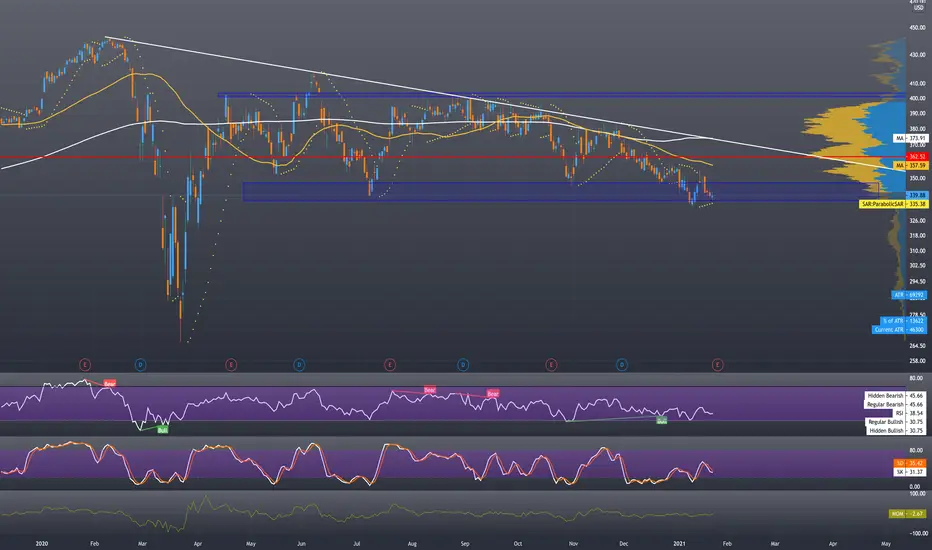Click the white SK 31.37 stochastic label

(x=910, y=472)
